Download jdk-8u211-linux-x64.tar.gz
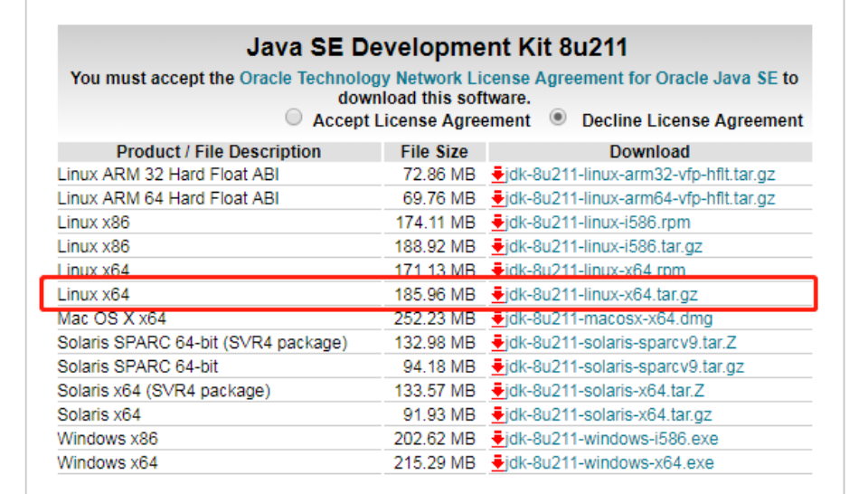The image size is (868, 494). (601, 295)
